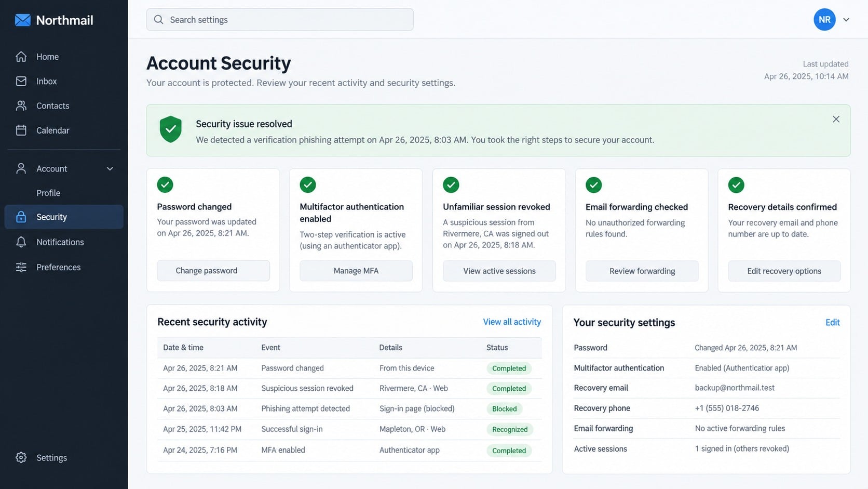The image size is (868, 489).
Task: Focus the Search settings field
Action: [280, 20]
